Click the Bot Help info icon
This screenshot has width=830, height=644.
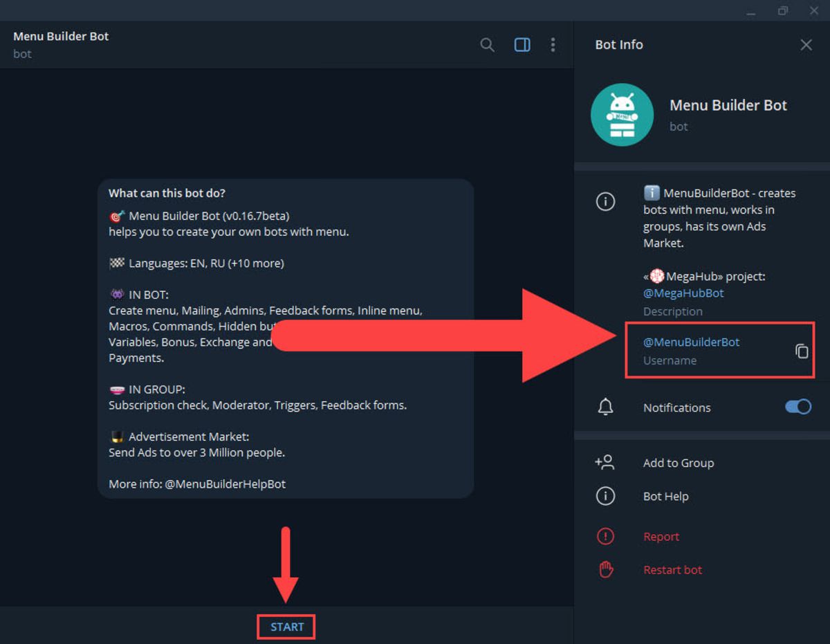pyautogui.click(x=605, y=496)
